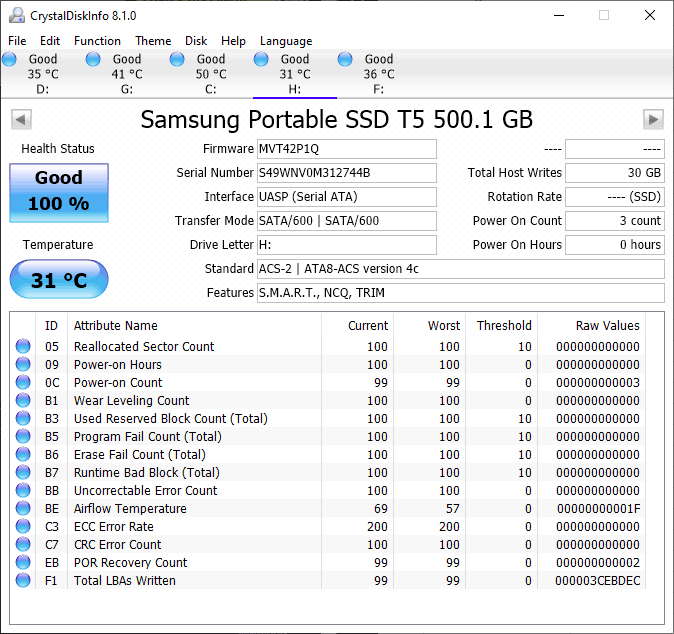Click status orb for CRC Error Count
The image size is (674, 634).
(x=23, y=545)
